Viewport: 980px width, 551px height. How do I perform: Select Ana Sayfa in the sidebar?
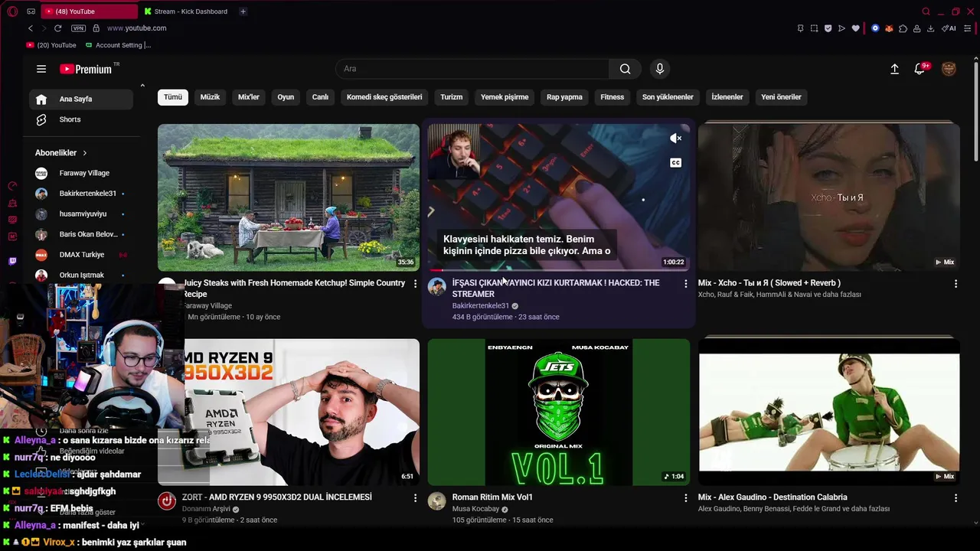[x=81, y=99]
